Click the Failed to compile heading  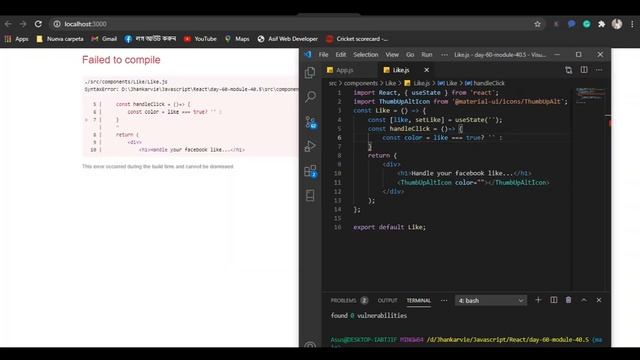(121, 60)
